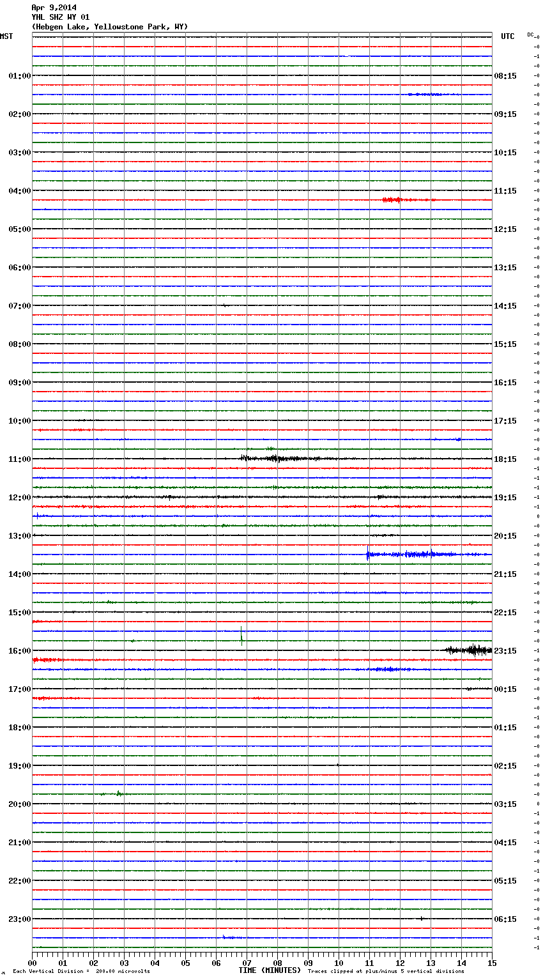Click the 15 minute tick label on the time axis
The image size is (543, 980).
491,963
